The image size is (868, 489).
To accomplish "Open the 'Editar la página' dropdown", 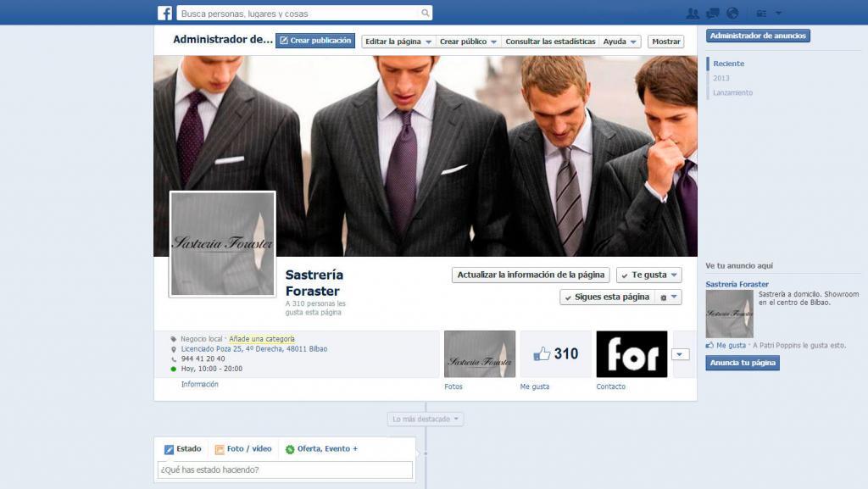I will 395,41.
